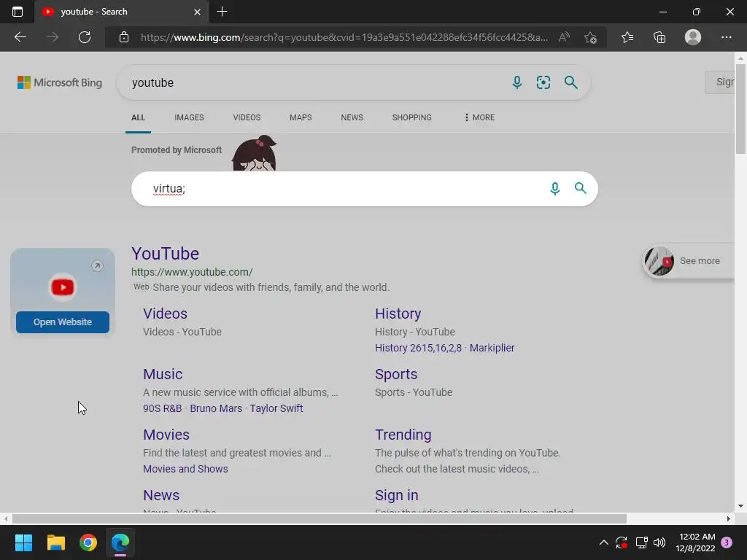View site info lock icon

(124, 37)
